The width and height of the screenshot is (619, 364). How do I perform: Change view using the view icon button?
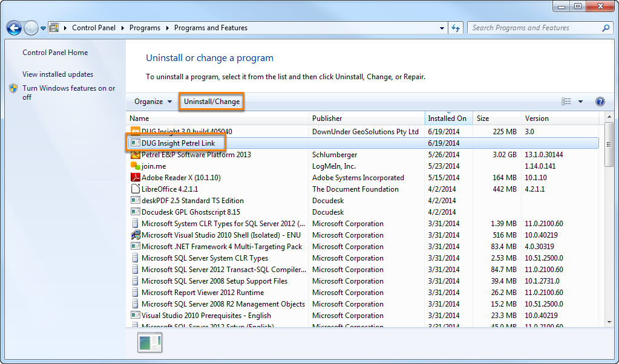(x=566, y=102)
